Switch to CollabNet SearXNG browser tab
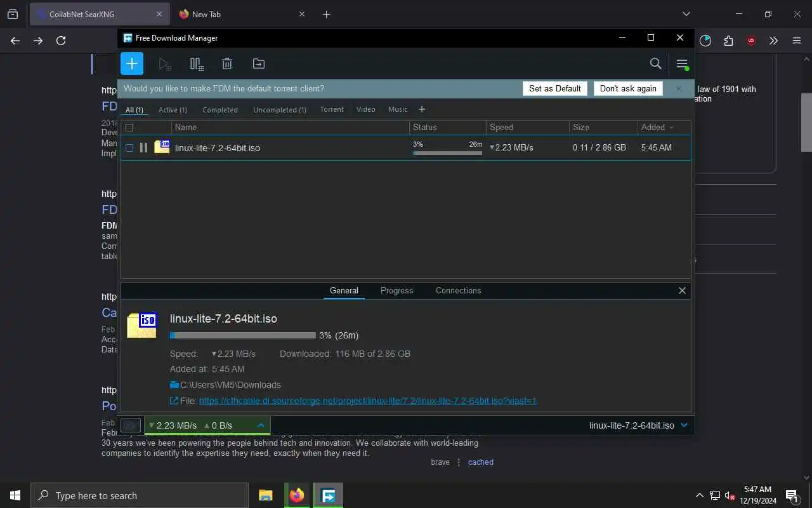Image resolution: width=812 pixels, height=508 pixels. click(x=99, y=14)
